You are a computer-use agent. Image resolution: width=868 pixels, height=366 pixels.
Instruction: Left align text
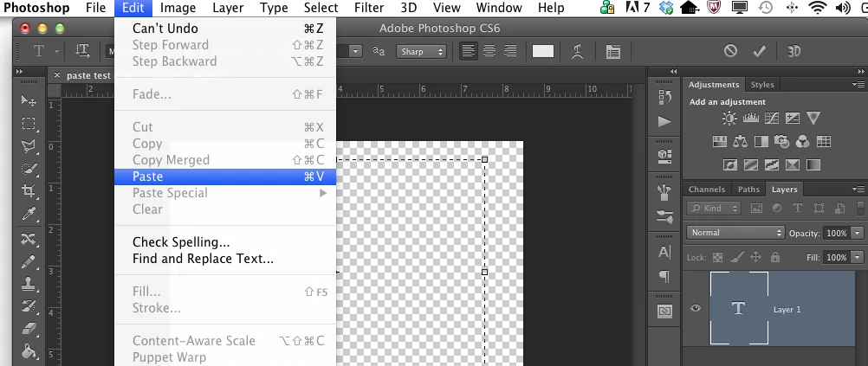coord(469,51)
